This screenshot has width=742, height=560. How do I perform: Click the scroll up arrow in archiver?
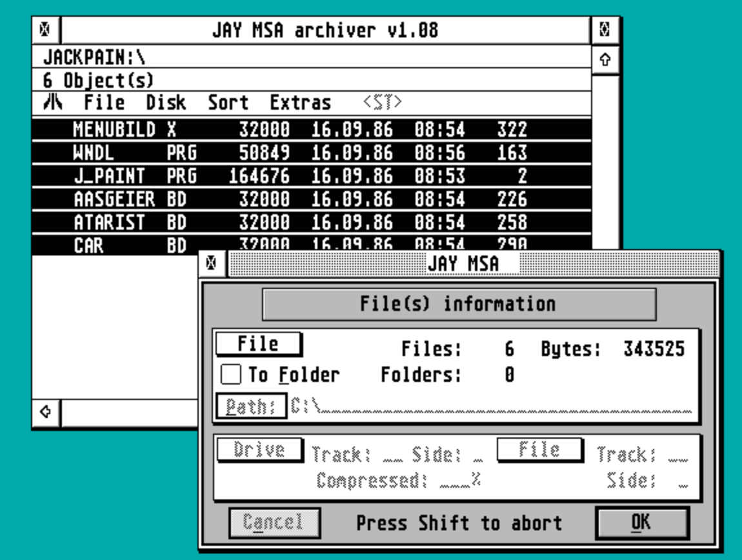click(605, 59)
